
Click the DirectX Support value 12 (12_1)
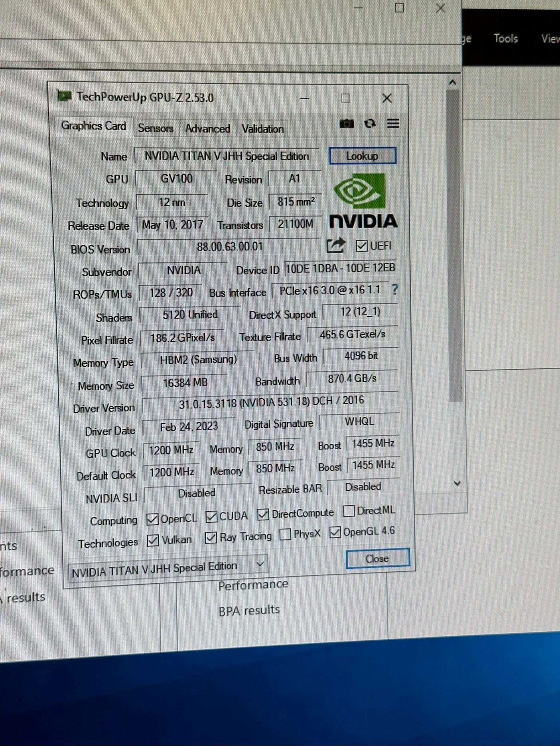360,312
